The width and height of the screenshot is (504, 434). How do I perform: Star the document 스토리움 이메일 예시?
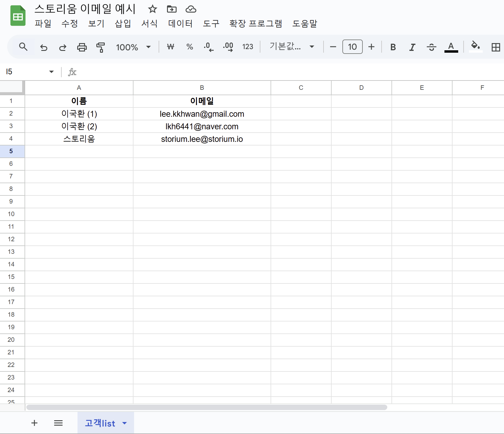[x=152, y=9]
